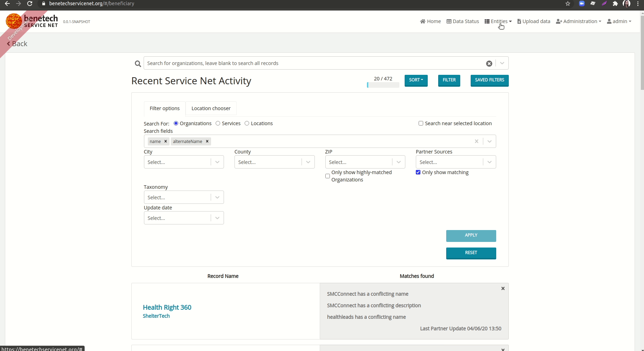Enable the Search near selected location checkbox

click(x=421, y=123)
